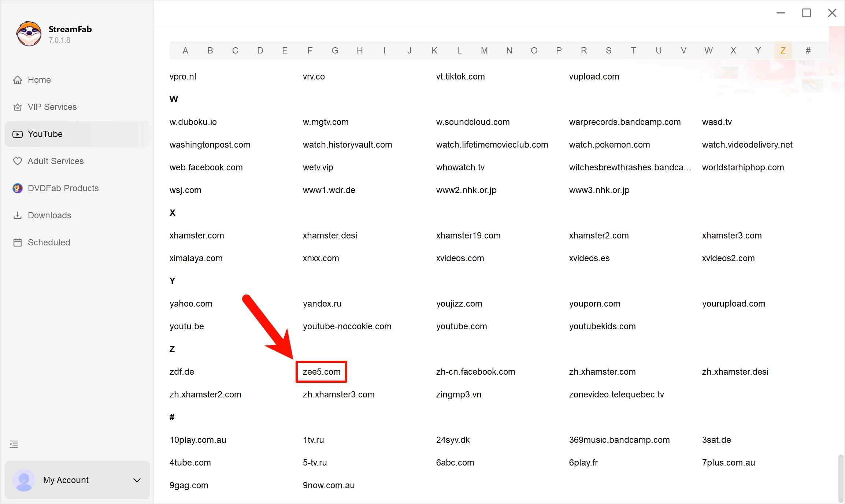Collapse the sidebar with the menu icon

pyautogui.click(x=14, y=444)
